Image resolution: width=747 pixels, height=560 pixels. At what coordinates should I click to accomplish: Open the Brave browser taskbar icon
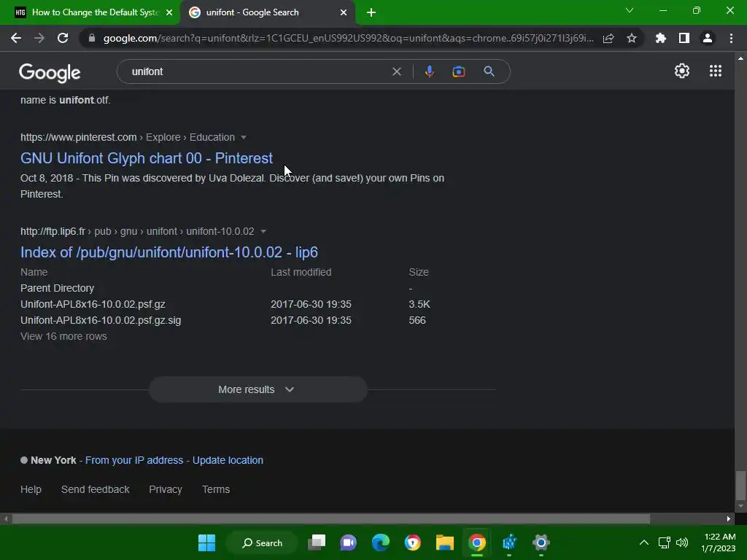coord(413,542)
